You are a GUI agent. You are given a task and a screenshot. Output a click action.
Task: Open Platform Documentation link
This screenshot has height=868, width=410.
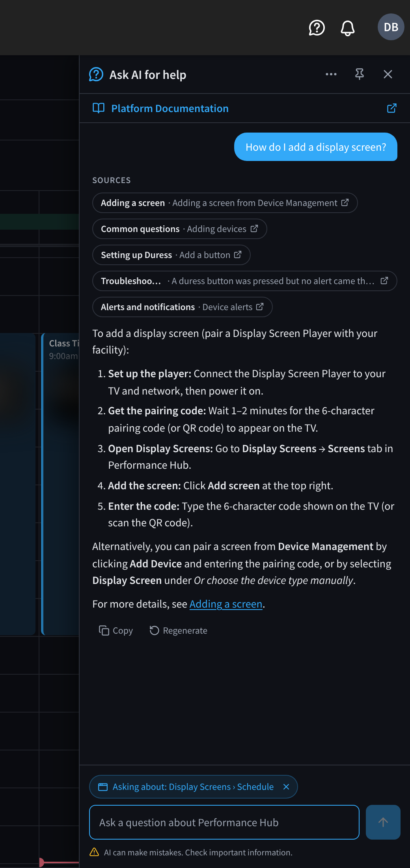(x=170, y=108)
